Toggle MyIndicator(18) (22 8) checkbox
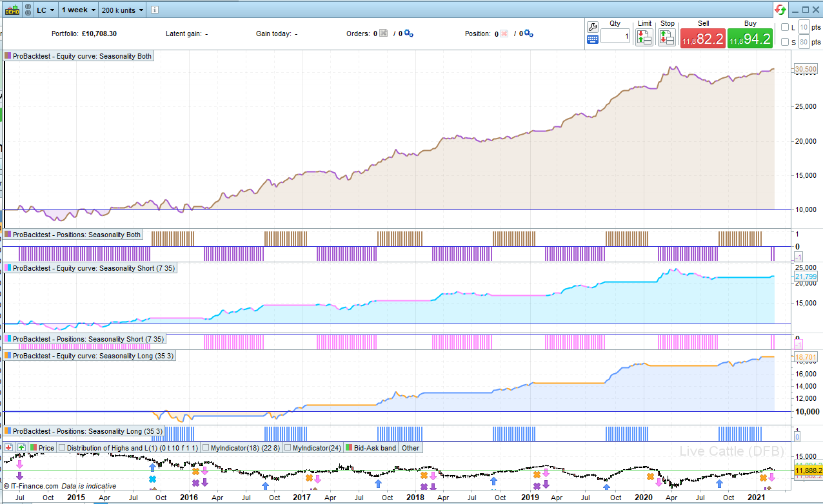This screenshot has width=823, height=504. 206,447
